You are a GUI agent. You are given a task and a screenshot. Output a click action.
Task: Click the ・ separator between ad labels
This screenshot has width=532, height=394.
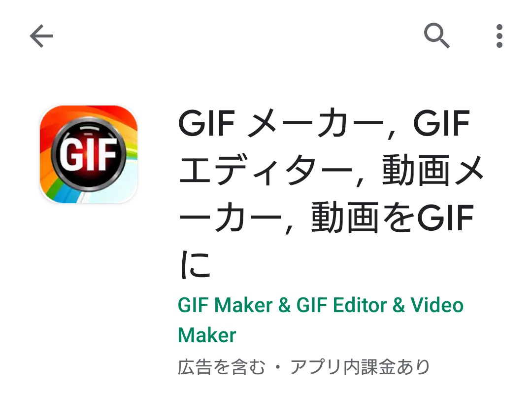click(x=278, y=367)
